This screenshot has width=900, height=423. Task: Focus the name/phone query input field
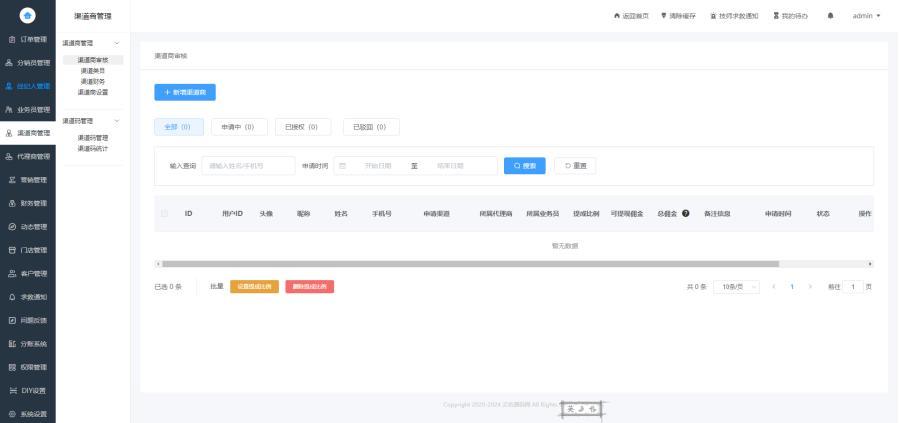(249, 166)
